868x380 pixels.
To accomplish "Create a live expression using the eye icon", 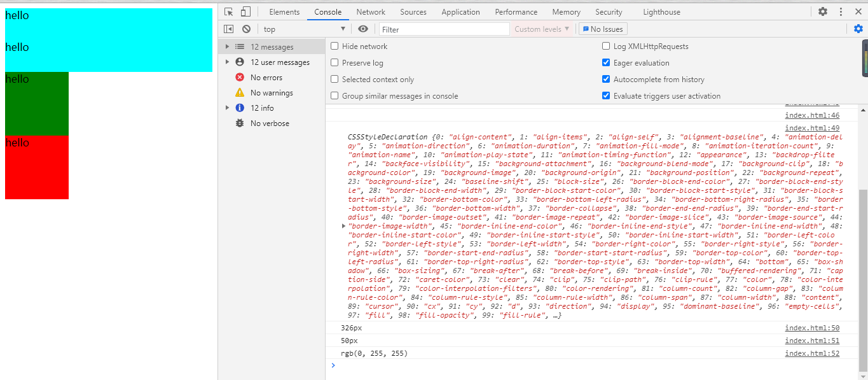I will coord(363,29).
